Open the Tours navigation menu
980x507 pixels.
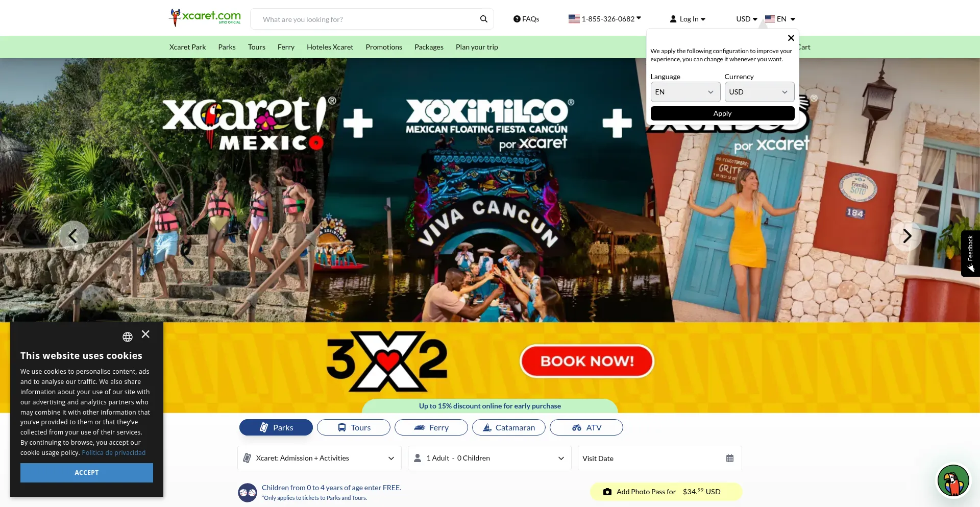257,47
